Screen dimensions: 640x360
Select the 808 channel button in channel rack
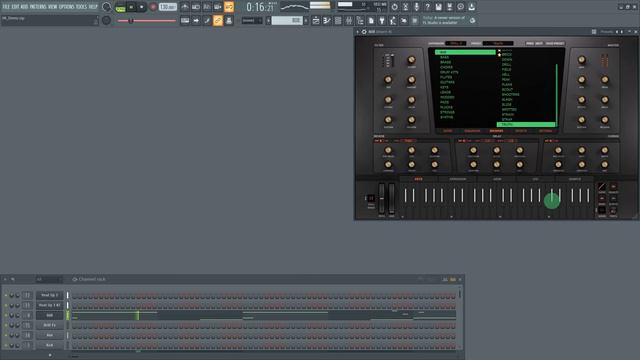49,315
